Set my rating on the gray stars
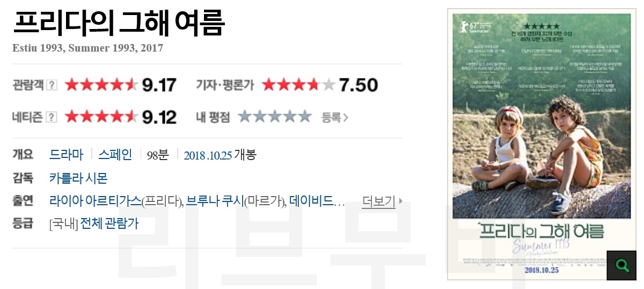Image resolution: width=644 pixels, height=289 pixels. pos(275,117)
